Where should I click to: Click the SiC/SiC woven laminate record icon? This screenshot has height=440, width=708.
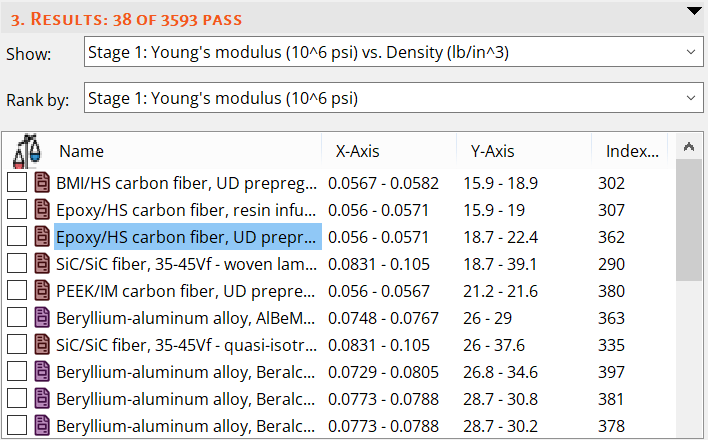42,264
